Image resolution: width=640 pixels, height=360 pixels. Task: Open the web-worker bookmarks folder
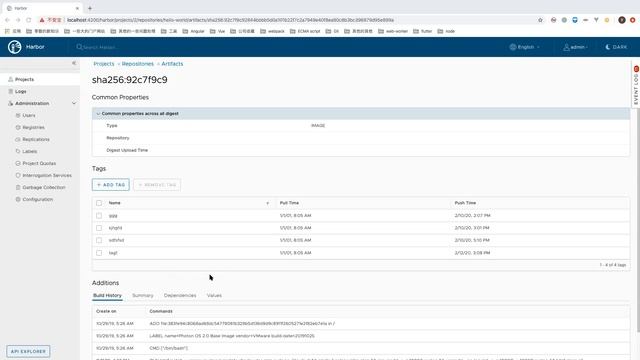click(393, 31)
